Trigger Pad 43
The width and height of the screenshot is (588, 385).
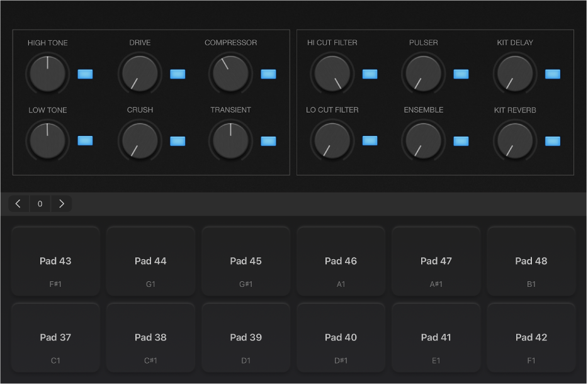click(x=55, y=260)
